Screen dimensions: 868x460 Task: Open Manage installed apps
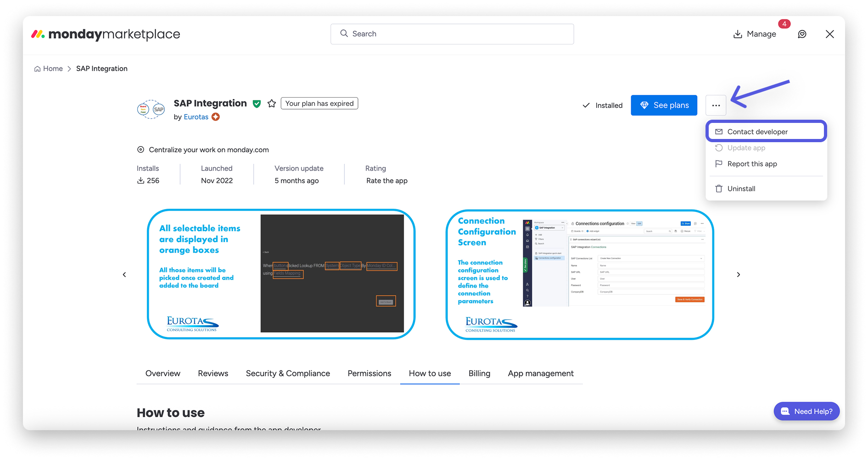[x=755, y=34]
